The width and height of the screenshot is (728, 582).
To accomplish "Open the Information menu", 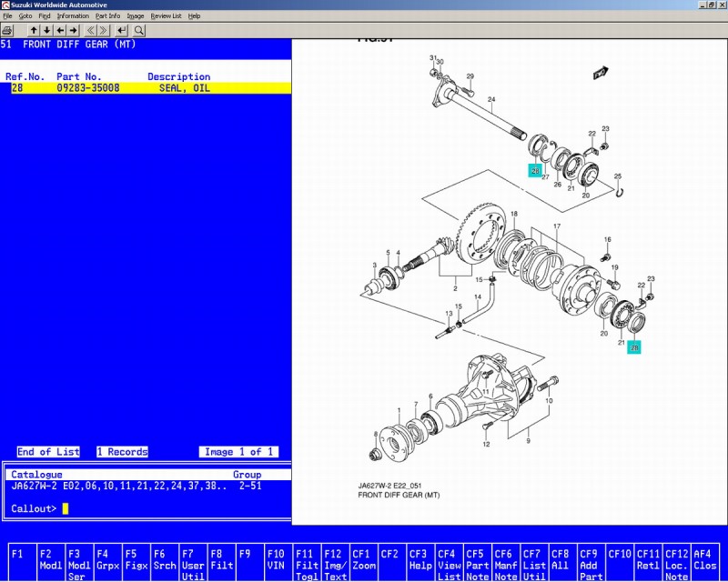I will tap(73, 15).
